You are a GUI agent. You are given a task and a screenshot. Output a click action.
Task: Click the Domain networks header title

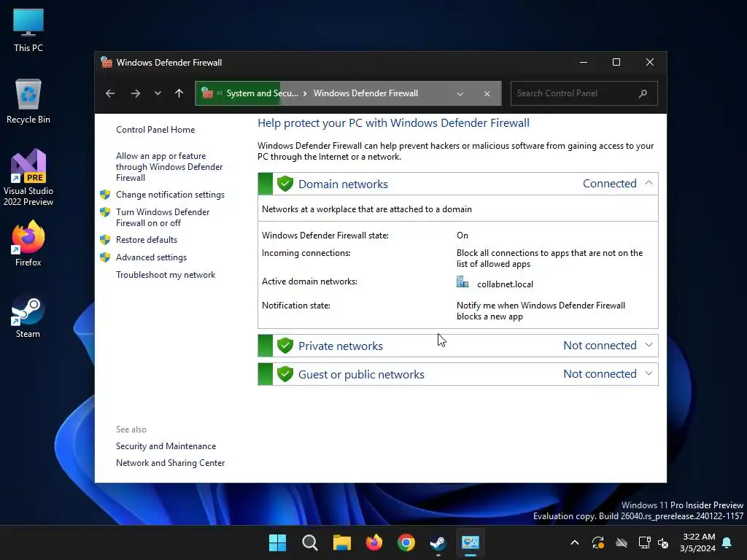click(343, 184)
